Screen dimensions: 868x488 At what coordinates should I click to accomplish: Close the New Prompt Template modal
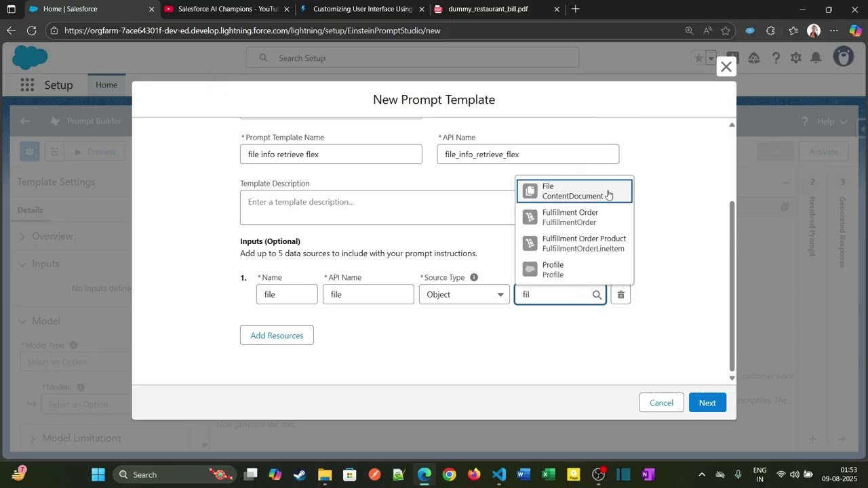(726, 67)
